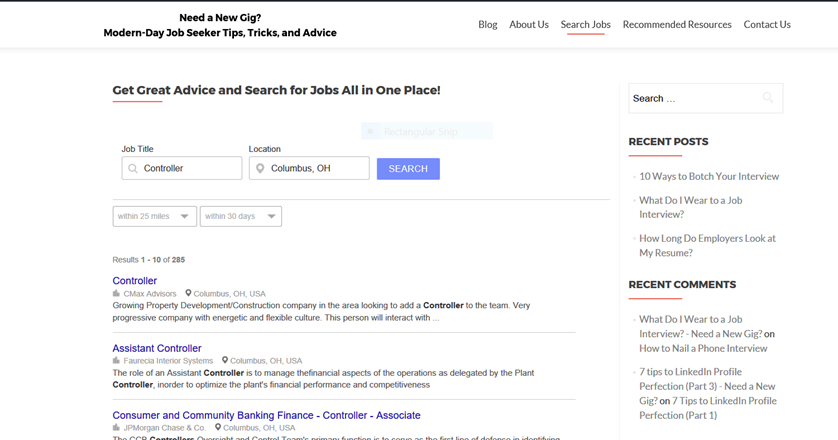Click building icon beside Faurecia Interior Systems
The width and height of the screenshot is (838, 440).
(x=116, y=360)
